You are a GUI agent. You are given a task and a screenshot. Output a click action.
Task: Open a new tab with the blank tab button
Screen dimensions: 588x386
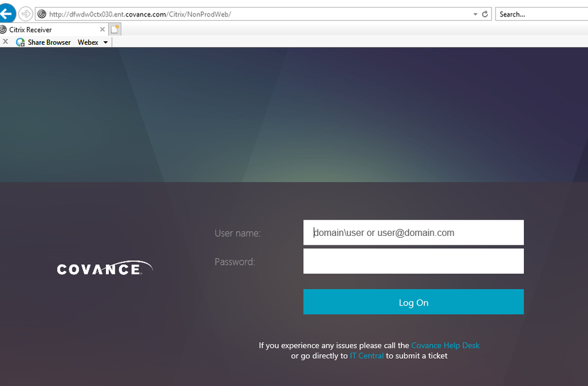pyautogui.click(x=115, y=29)
